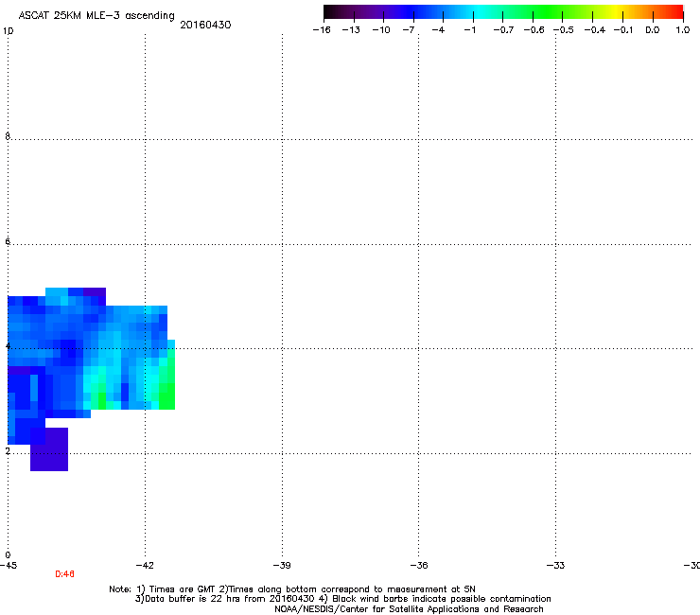Click the colorbar label -16

(322, 30)
